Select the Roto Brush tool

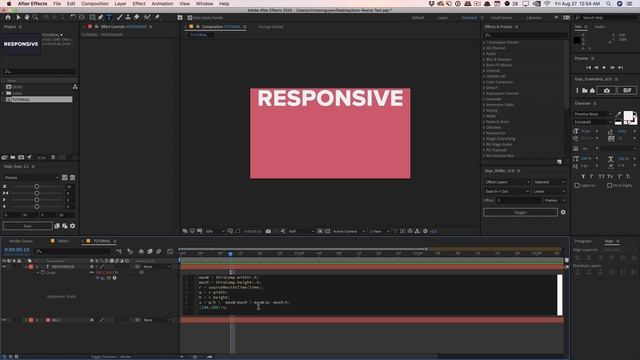[x=147, y=18]
